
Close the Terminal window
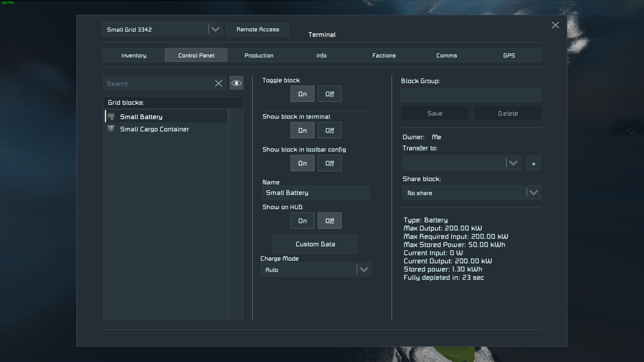pos(555,25)
